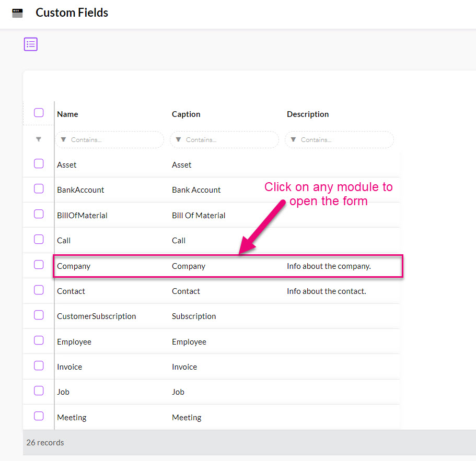
Task: Open the Company module row
Action: click(228, 266)
